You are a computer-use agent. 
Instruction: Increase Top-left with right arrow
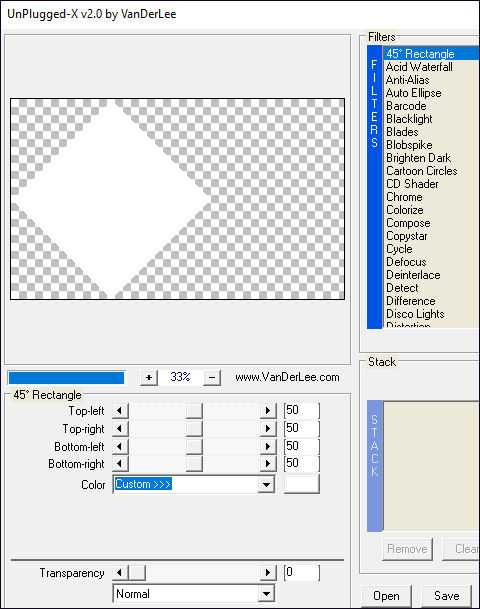coord(268,411)
